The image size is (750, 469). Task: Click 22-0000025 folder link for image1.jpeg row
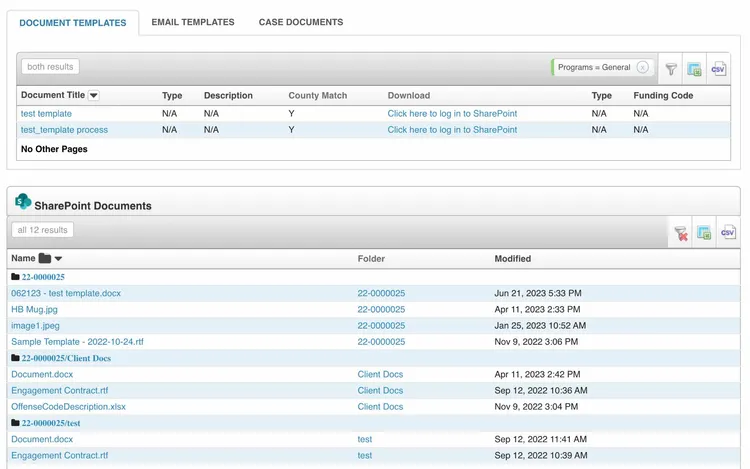click(381, 326)
